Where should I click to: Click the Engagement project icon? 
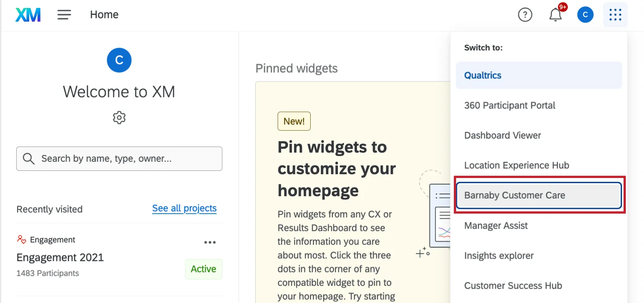pos(22,239)
